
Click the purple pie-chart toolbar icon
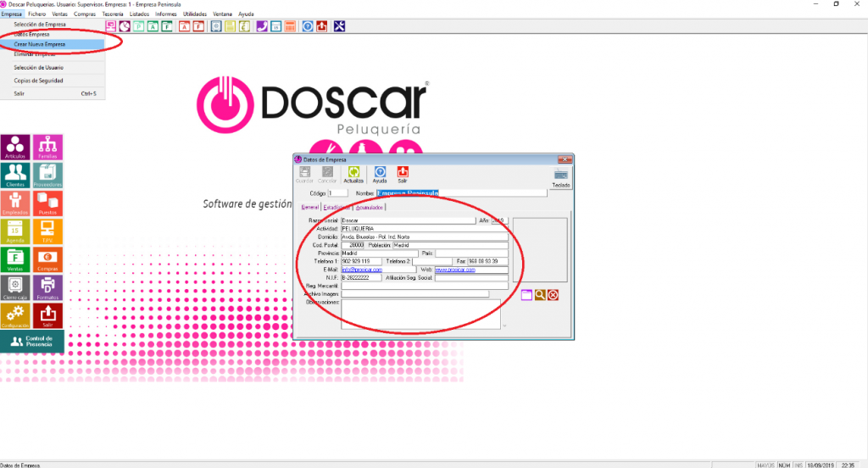pyautogui.click(x=125, y=26)
